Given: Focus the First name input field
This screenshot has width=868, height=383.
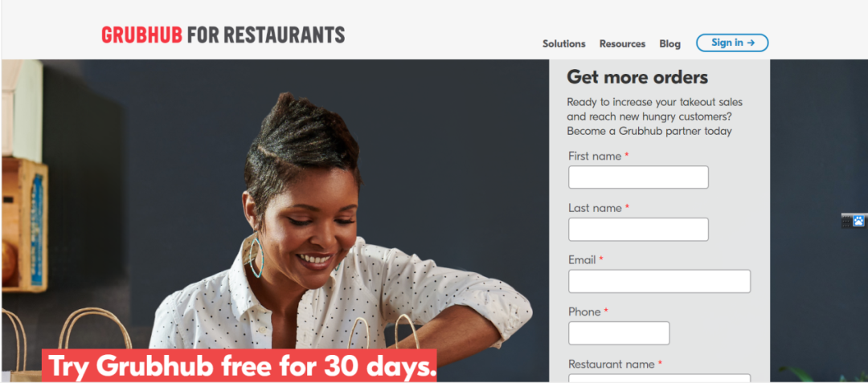Looking at the screenshot, I should [x=638, y=177].
